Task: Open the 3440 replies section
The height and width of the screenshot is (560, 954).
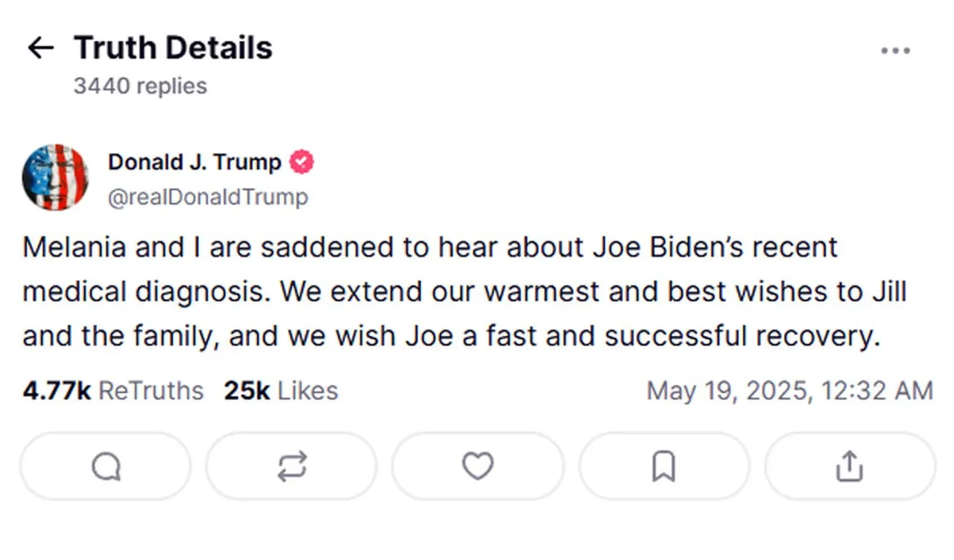Action: (140, 86)
